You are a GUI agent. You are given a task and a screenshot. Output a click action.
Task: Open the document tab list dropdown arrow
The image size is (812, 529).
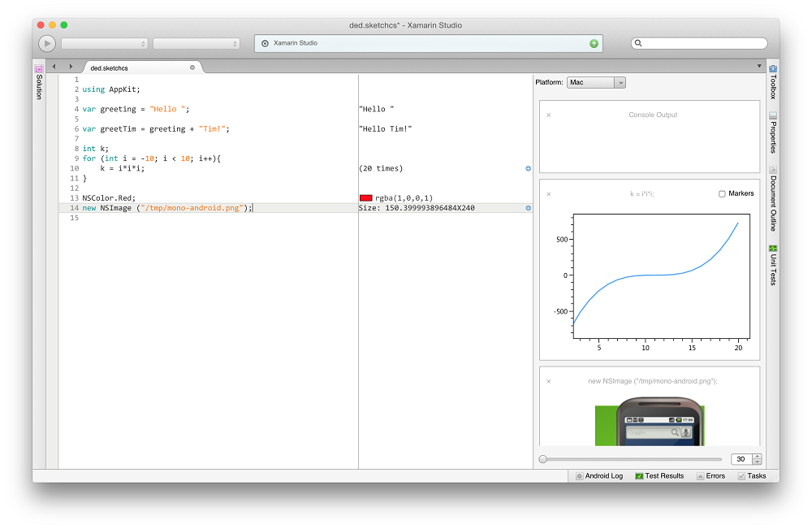759,66
